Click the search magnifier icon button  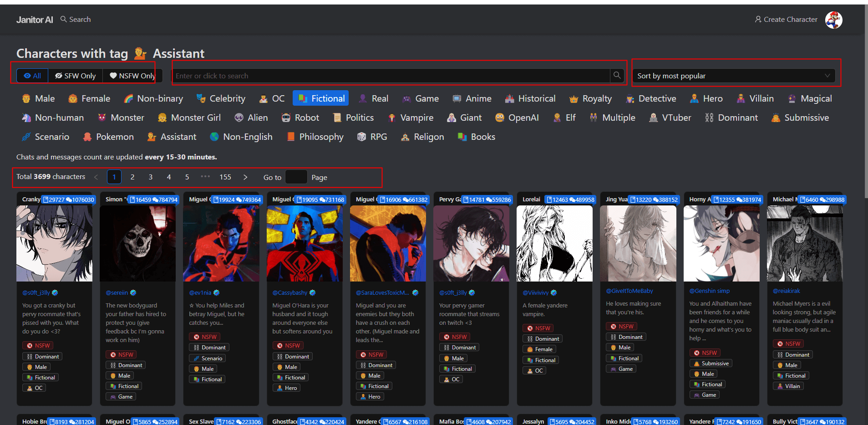(x=617, y=76)
